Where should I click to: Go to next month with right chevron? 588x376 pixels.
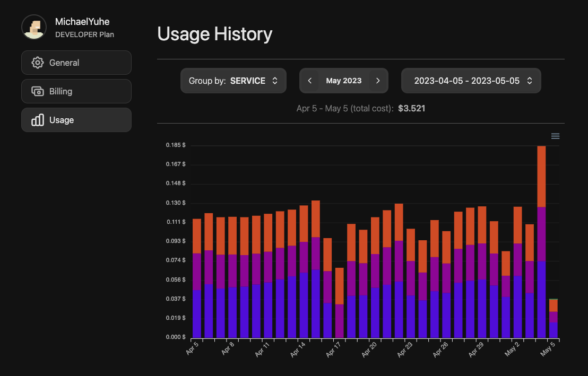point(378,81)
